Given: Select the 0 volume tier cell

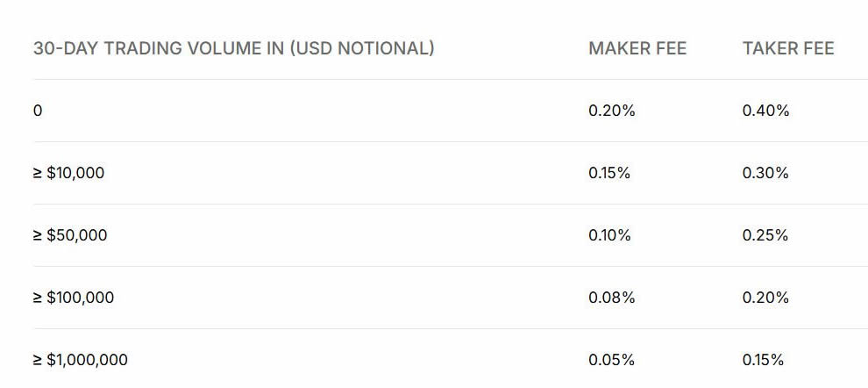Looking at the screenshot, I should coord(38,111).
